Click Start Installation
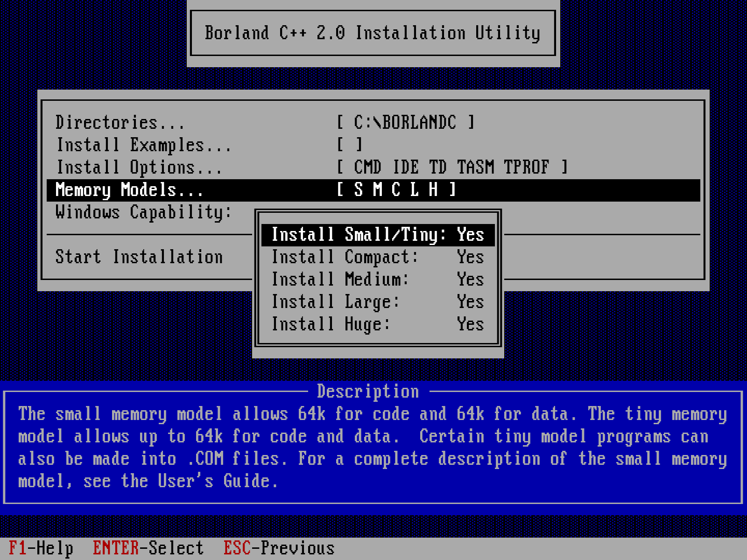The image size is (747, 560). pyautogui.click(x=139, y=257)
